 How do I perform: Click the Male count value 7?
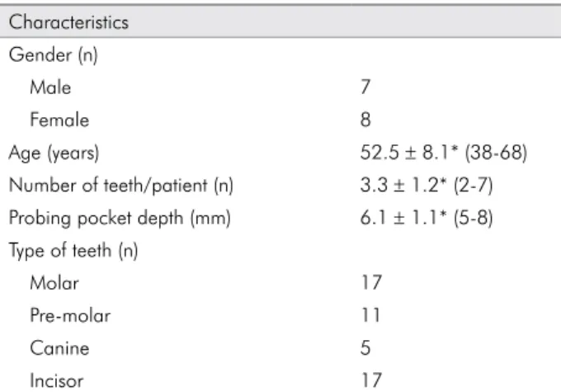365,87
